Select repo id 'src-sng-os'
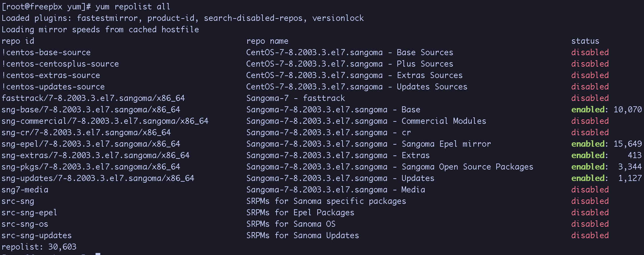The height and width of the screenshot is (255, 644). point(25,224)
